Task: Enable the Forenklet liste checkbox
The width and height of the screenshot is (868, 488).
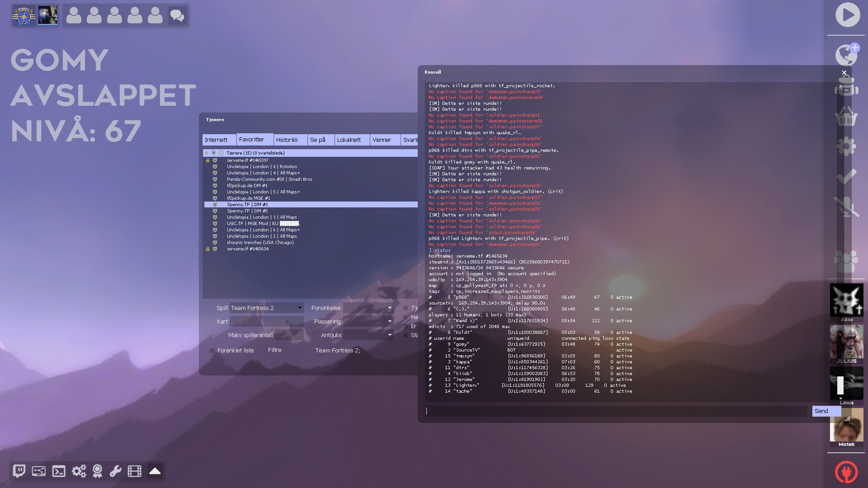Action: click(x=212, y=351)
